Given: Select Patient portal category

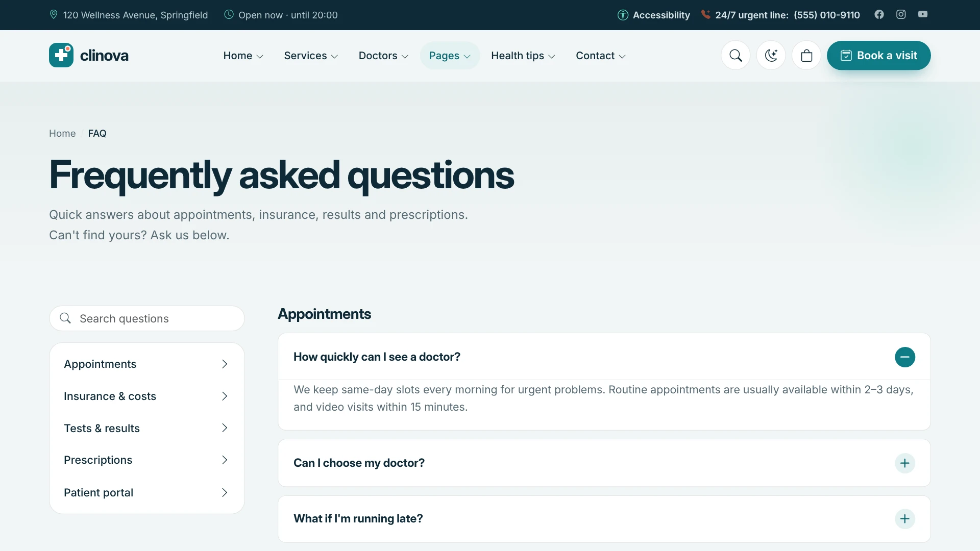Looking at the screenshot, I should (x=146, y=492).
